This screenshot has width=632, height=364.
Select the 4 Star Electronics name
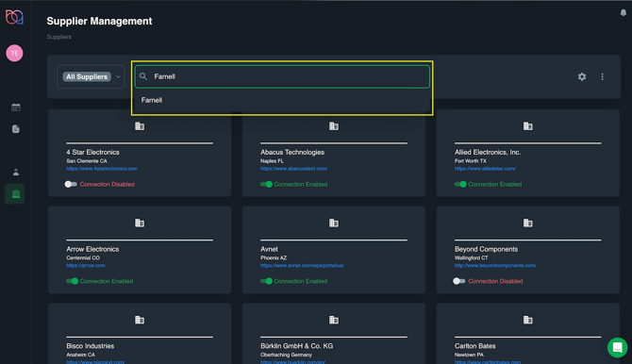92,152
